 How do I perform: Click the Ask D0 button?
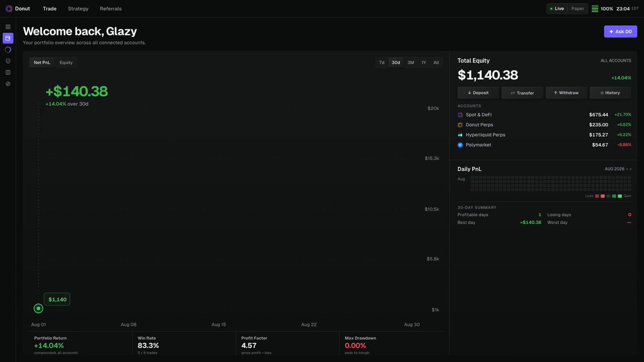tap(620, 32)
